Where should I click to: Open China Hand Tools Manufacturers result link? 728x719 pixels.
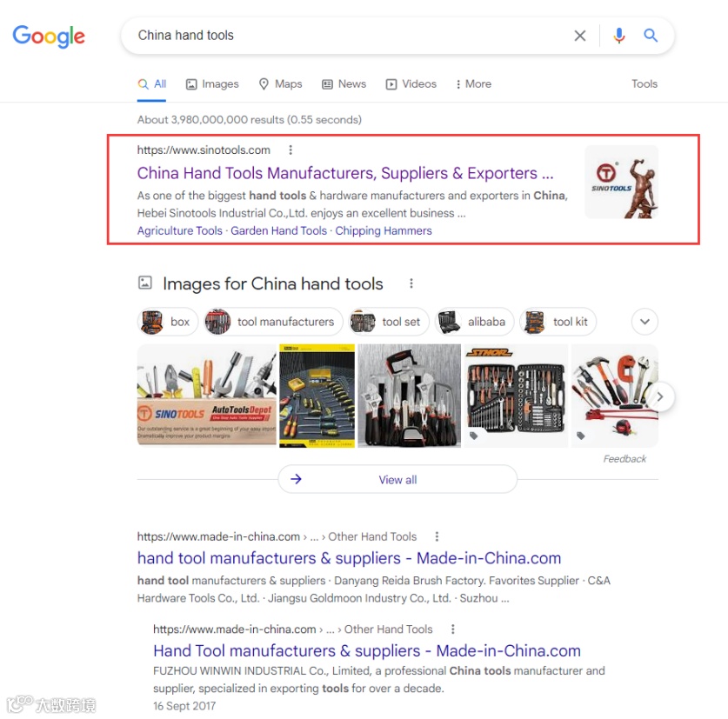click(x=345, y=173)
